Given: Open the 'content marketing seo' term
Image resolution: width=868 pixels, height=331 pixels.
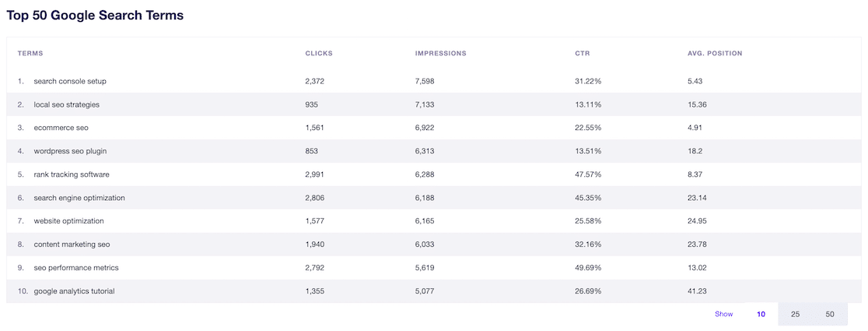Looking at the screenshot, I should point(72,245).
